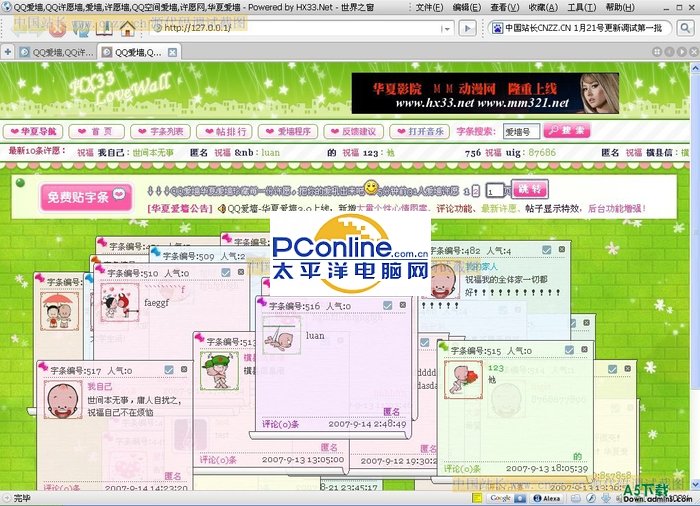The height and width of the screenshot is (506, 700).
Task: Click the avatar on note 516
Action: 281,335
